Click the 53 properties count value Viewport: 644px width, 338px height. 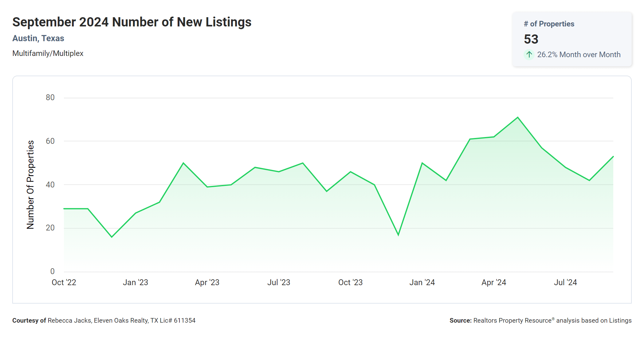(531, 39)
